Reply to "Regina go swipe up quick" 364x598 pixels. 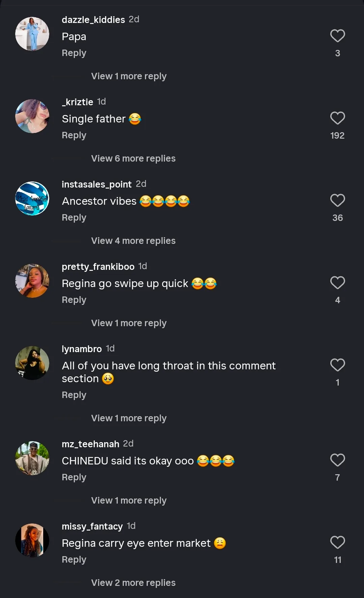coord(74,300)
